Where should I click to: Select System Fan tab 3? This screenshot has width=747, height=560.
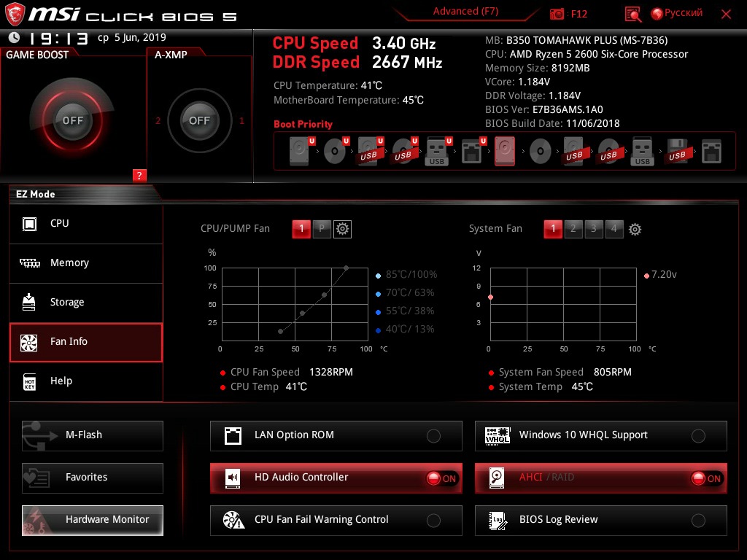click(x=594, y=229)
